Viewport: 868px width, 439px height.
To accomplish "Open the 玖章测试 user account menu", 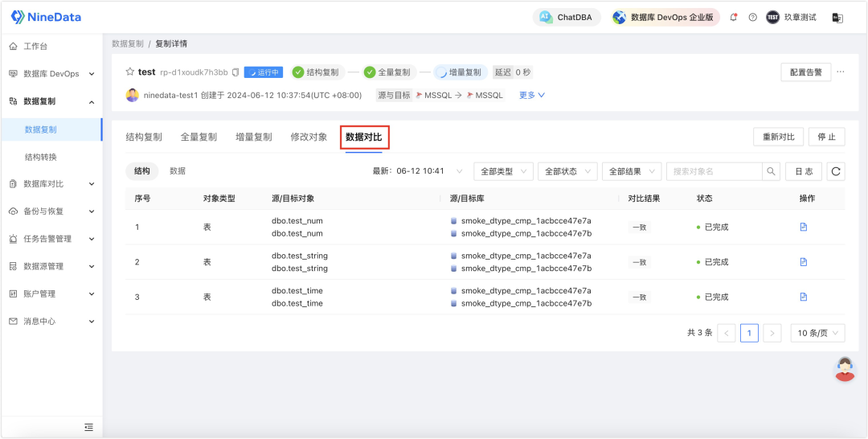I will [791, 17].
